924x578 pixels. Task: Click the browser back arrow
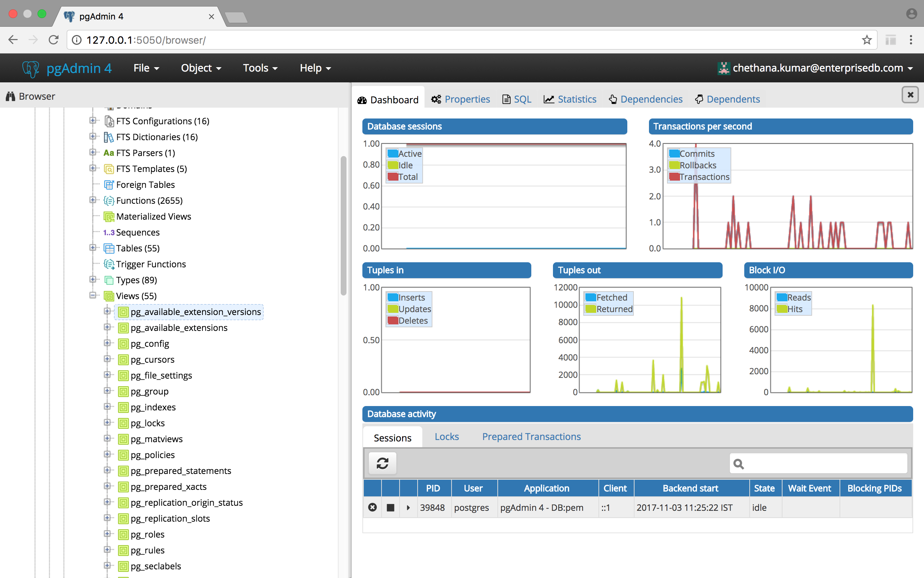pyautogui.click(x=13, y=40)
